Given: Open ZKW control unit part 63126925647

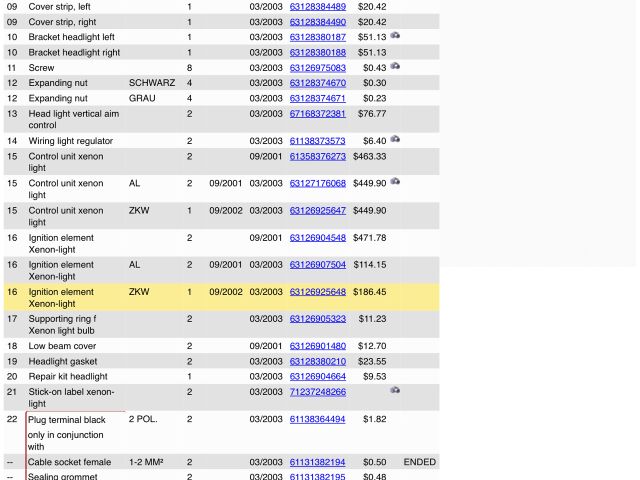Looking at the screenshot, I should point(317,211).
